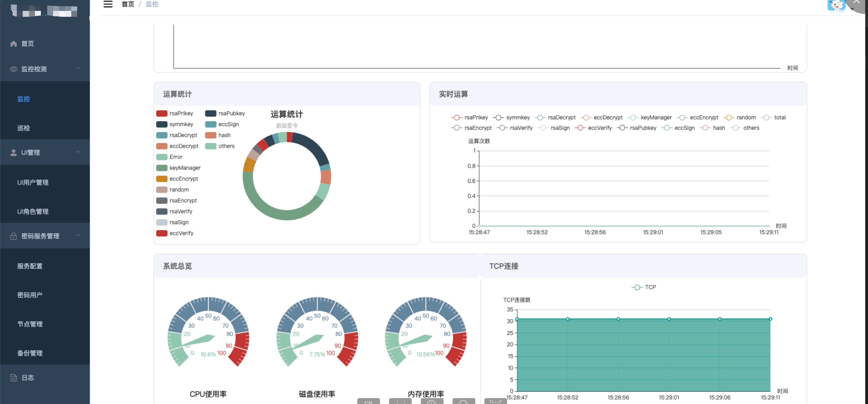Click the TCP连接数 axis label

tap(517, 300)
